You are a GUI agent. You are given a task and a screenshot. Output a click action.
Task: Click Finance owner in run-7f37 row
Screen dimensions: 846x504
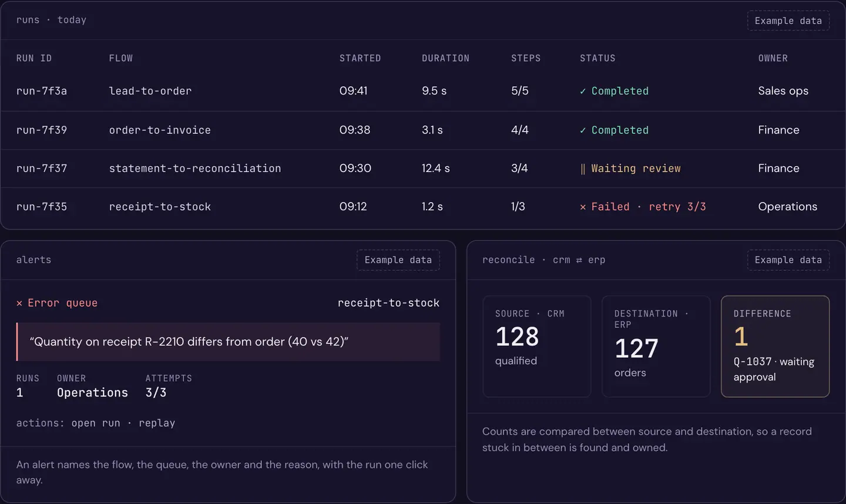click(x=778, y=169)
